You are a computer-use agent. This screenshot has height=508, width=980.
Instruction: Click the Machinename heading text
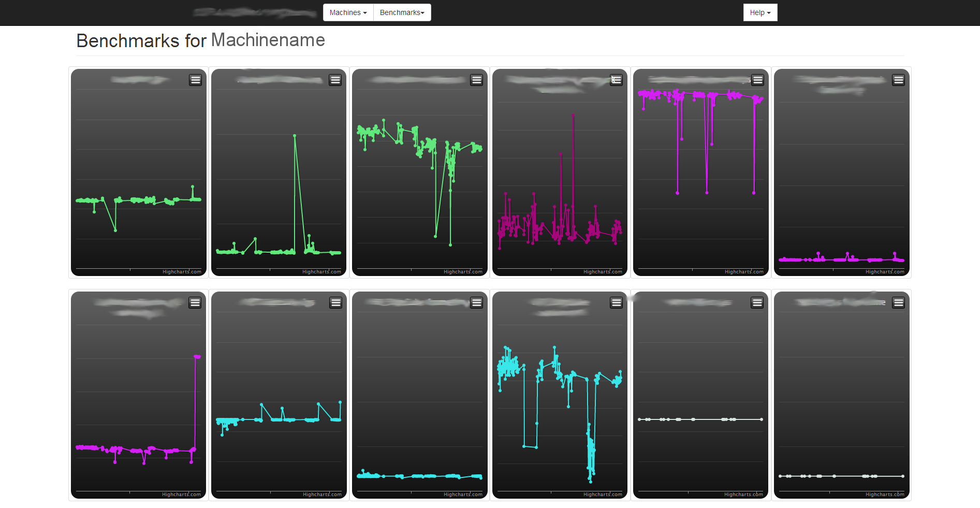268,40
